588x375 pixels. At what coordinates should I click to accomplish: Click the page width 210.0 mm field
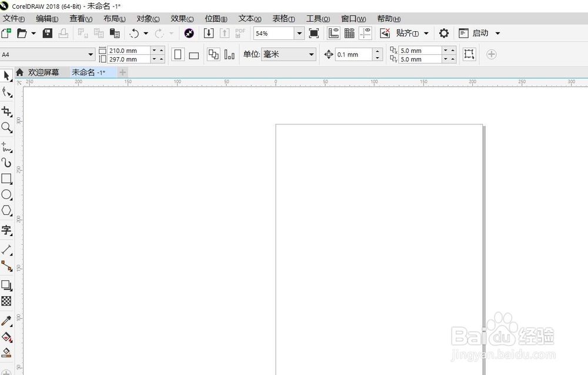point(129,50)
